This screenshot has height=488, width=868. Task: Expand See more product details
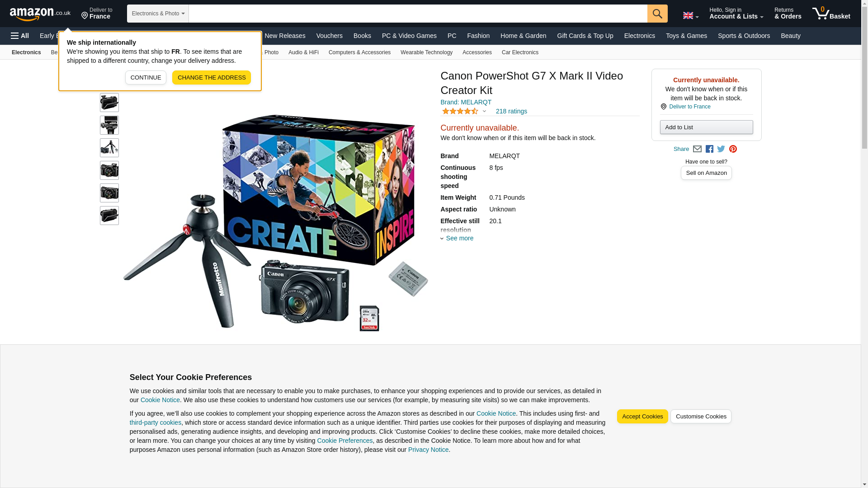[457, 238]
